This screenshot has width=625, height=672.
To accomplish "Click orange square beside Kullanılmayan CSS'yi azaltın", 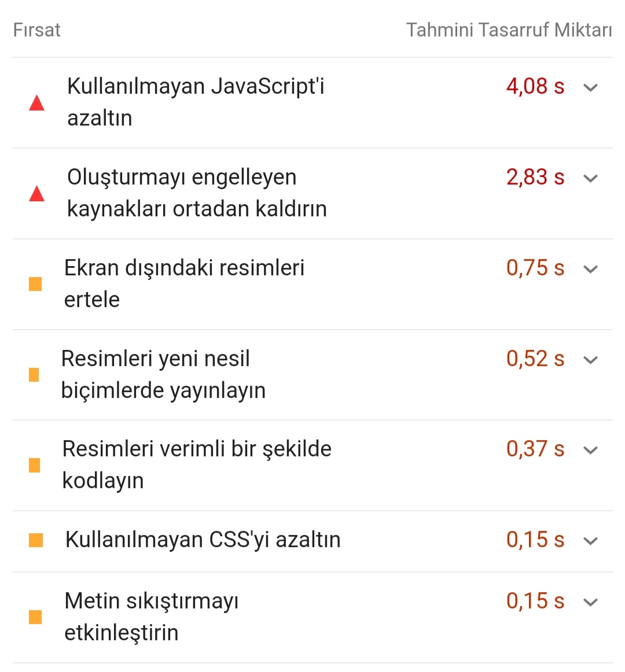I will pos(36,540).
